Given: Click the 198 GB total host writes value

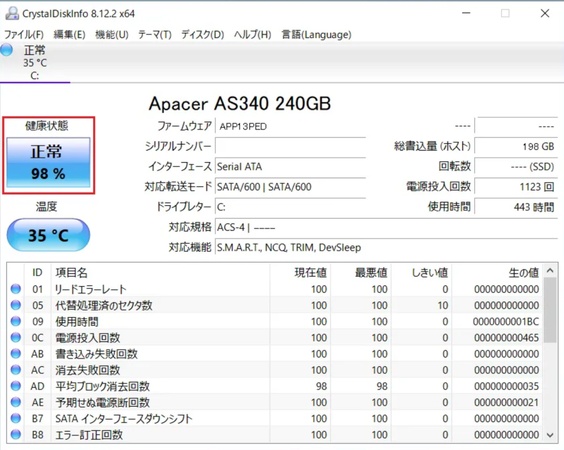Looking at the screenshot, I should [516, 146].
